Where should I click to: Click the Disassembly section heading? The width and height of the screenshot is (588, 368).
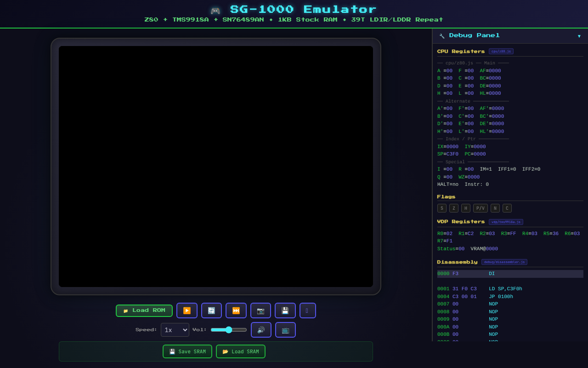(x=457, y=262)
